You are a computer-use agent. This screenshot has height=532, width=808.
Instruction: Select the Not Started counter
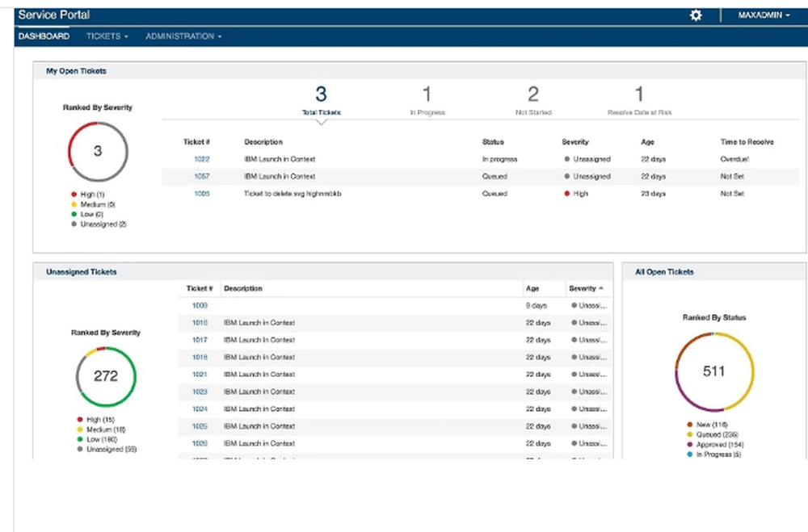(x=533, y=100)
